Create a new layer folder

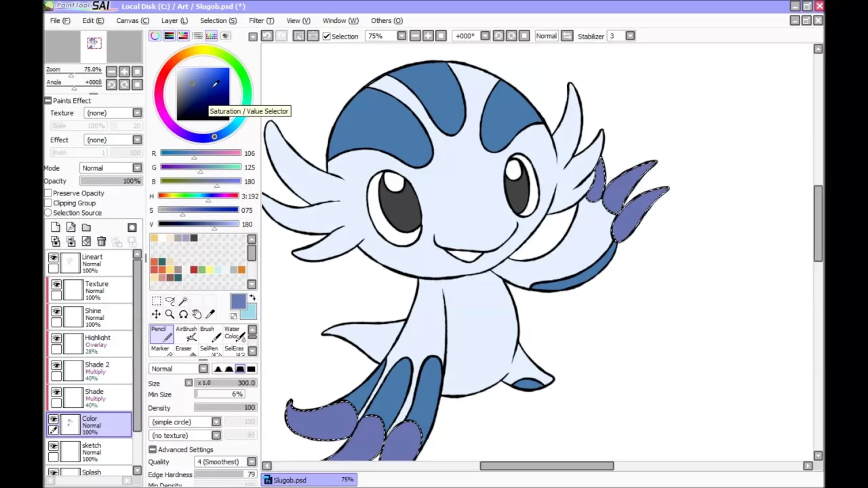point(86,228)
